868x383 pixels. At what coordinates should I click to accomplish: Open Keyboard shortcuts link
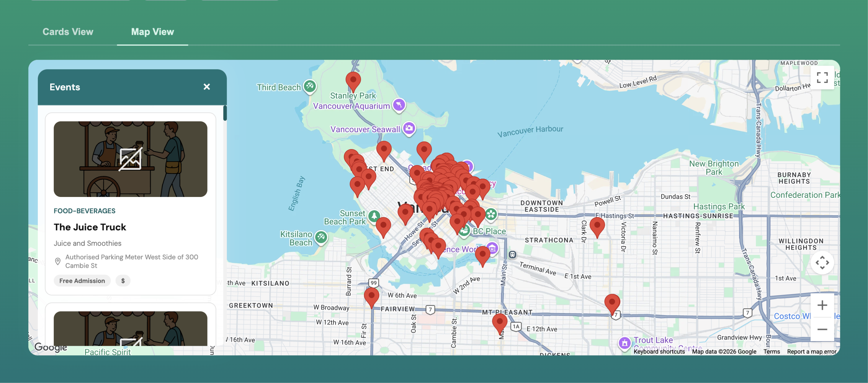pyautogui.click(x=659, y=351)
